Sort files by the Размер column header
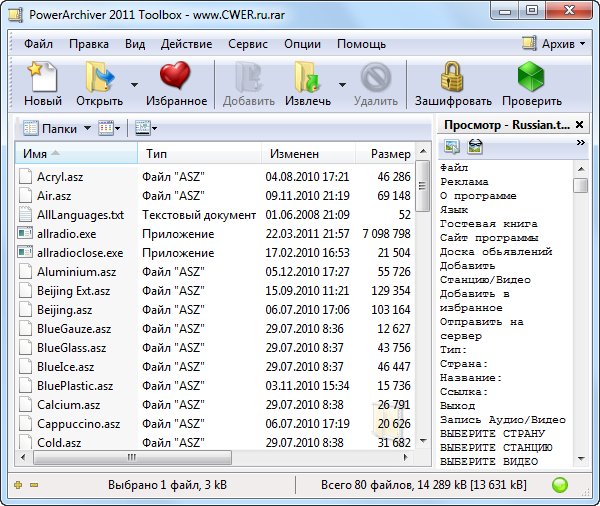 (389, 154)
